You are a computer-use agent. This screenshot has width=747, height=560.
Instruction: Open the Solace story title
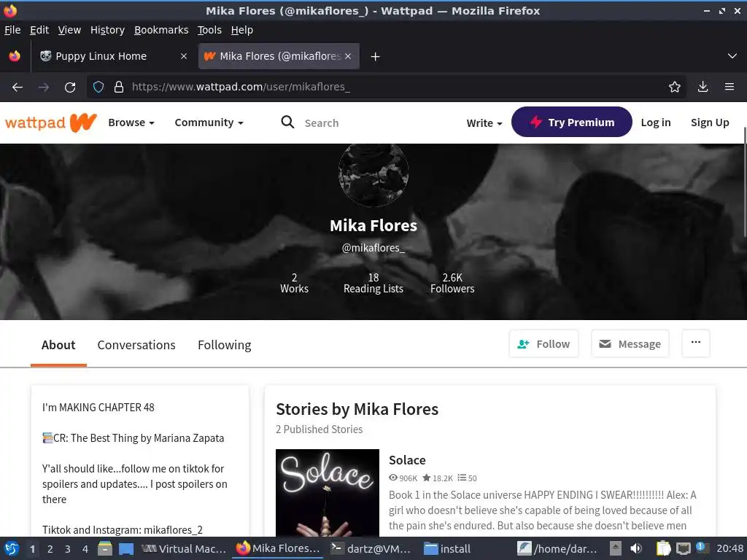(x=407, y=460)
